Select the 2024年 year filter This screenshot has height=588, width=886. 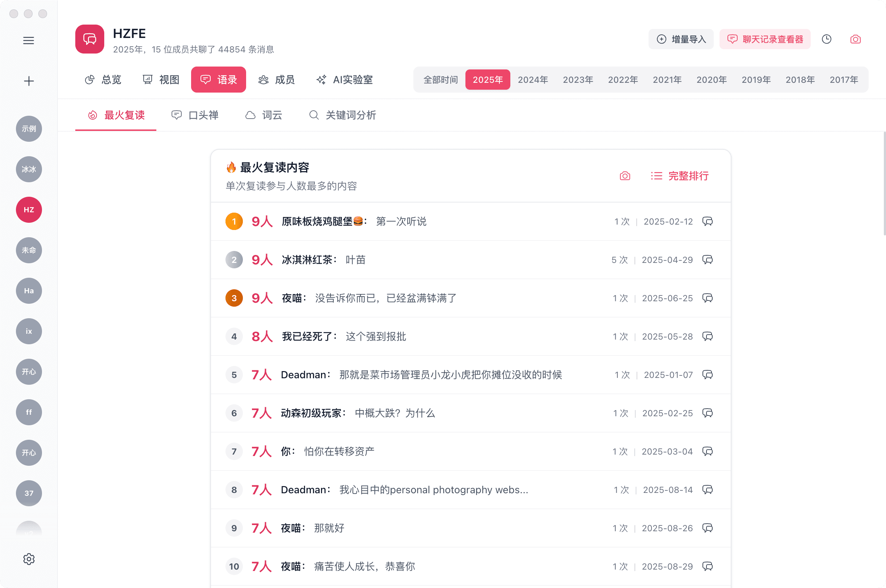[x=532, y=80]
